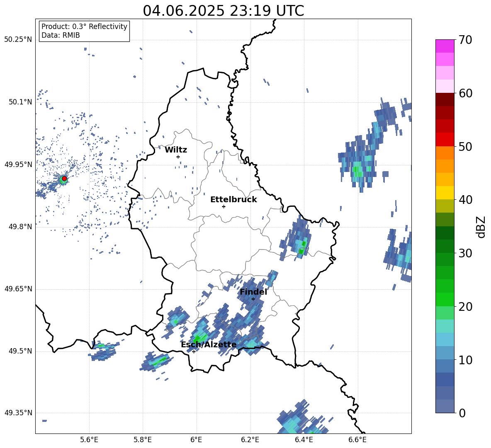Click the 50 colorbar tick label

click(465, 146)
